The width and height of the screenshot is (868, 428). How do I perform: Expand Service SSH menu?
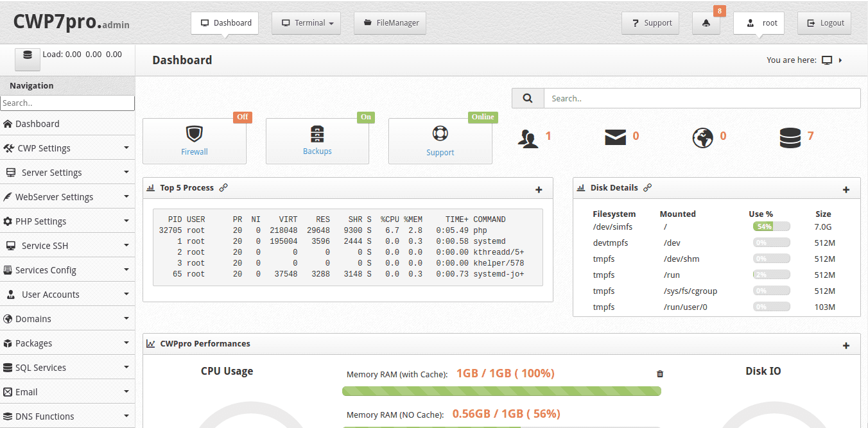pos(67,246)
